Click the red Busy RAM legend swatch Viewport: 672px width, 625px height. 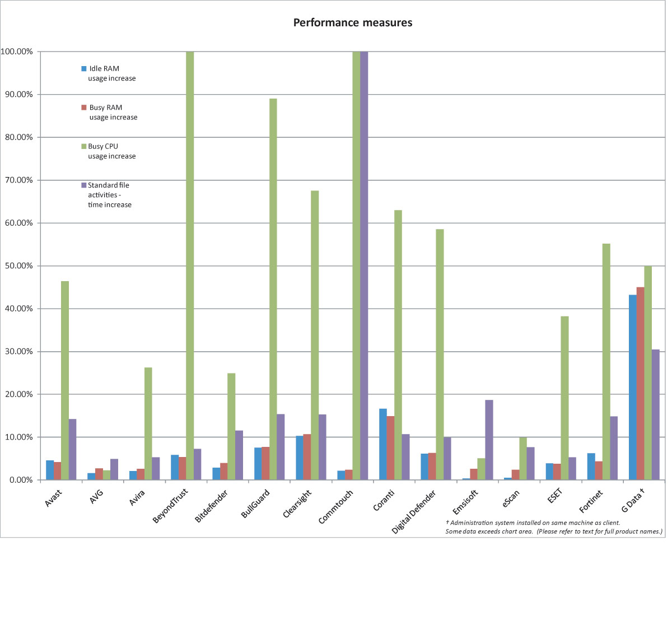click(84, 108)
